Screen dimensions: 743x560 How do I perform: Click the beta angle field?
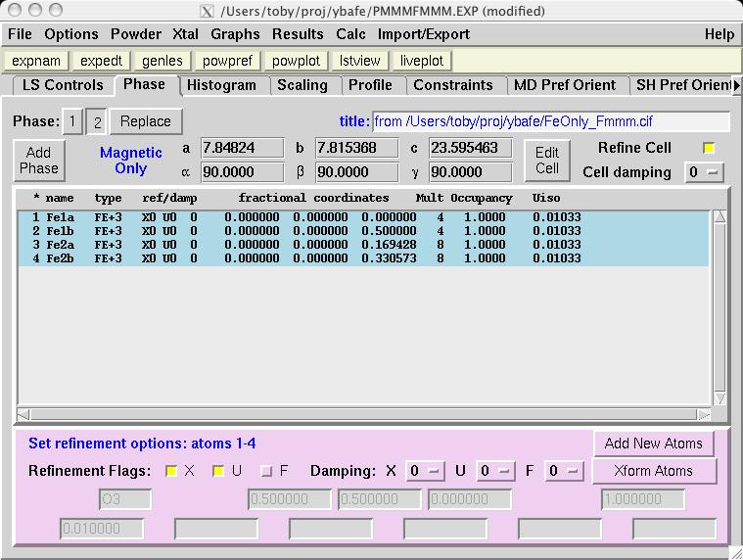356,172
